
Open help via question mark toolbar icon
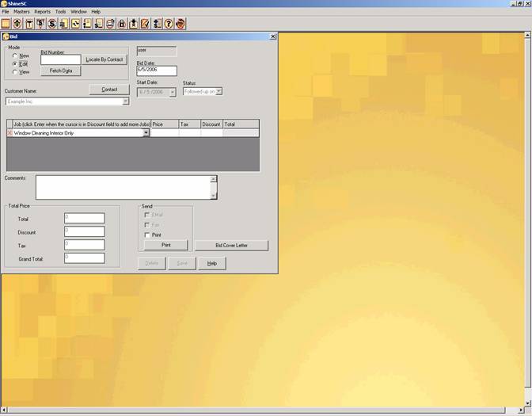pos(169,24)
